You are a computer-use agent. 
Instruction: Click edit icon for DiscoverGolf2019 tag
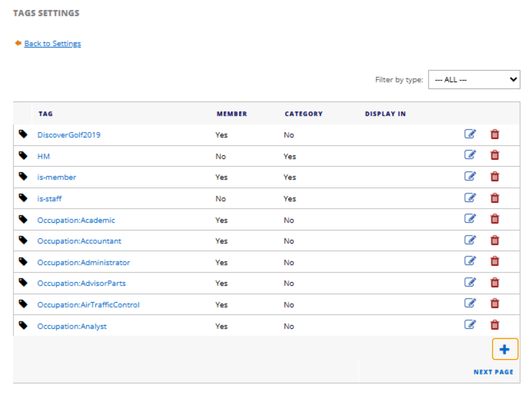pos(470,134)
